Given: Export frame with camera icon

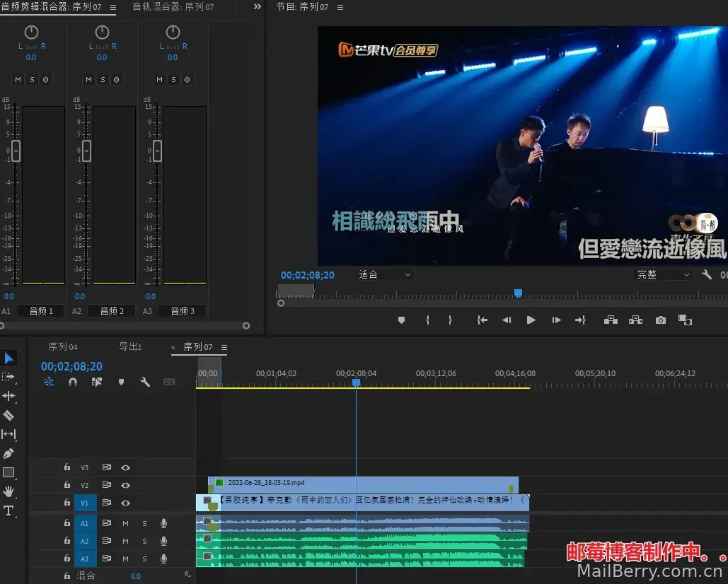Looking at the screenshot, I should (x=661, y=320).
